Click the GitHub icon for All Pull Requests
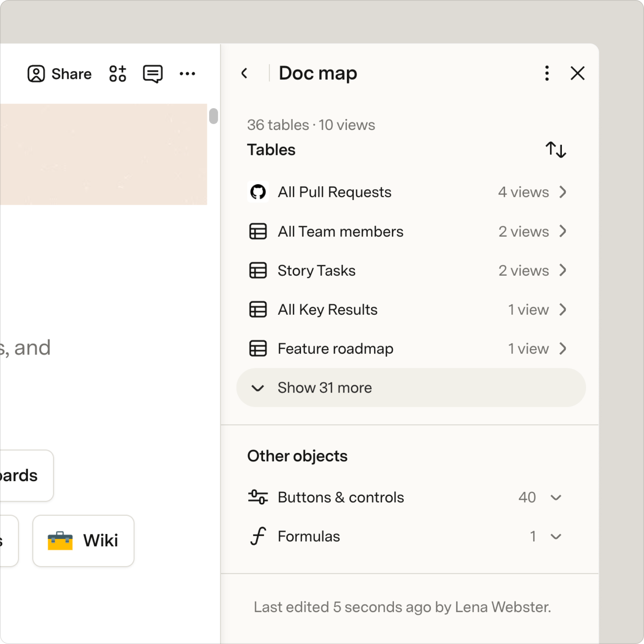644x644 pixels. (x=258, y=192)
